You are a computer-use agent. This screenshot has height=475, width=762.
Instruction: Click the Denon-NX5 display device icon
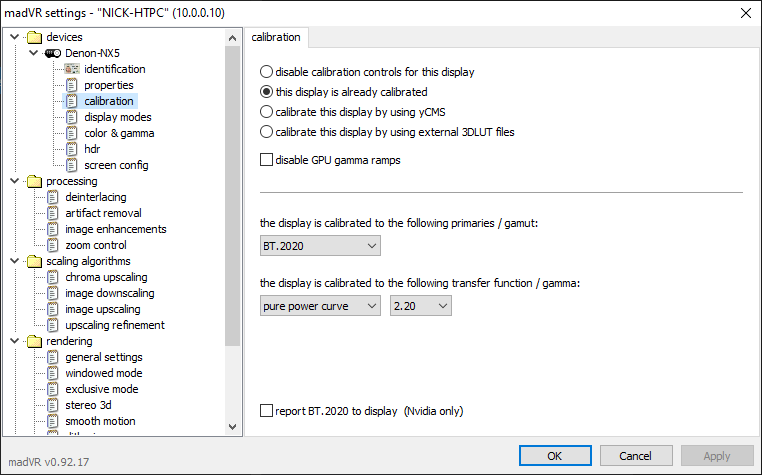(53, 53)
